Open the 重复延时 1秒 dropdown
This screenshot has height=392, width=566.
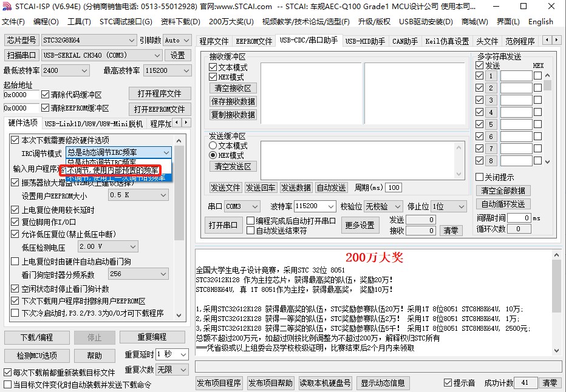point(172,354)
